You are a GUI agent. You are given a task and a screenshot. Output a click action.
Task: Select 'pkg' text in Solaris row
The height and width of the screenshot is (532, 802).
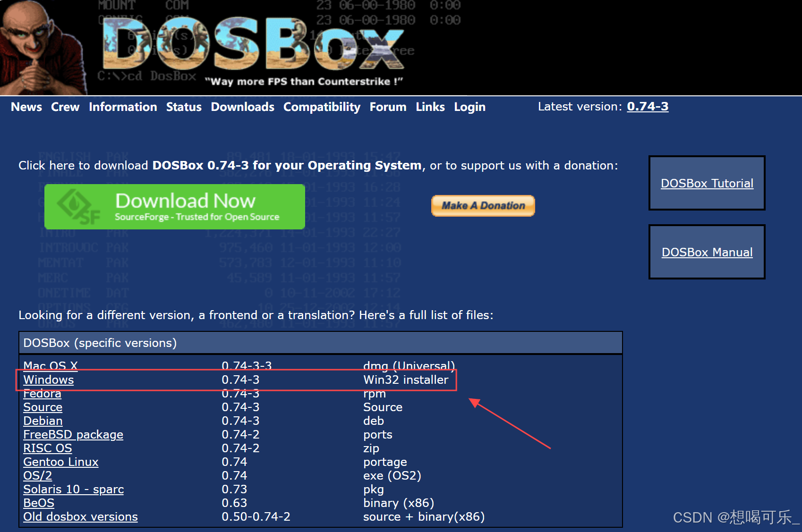coord(374,489)
